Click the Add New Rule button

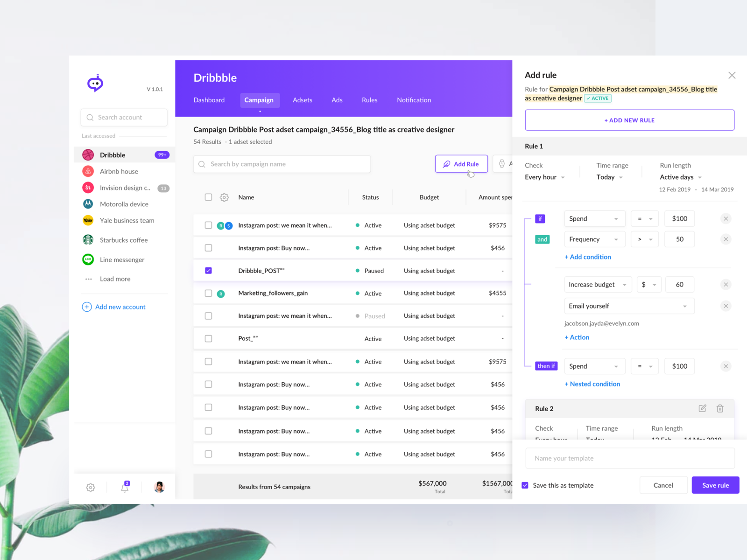(629, 120)
